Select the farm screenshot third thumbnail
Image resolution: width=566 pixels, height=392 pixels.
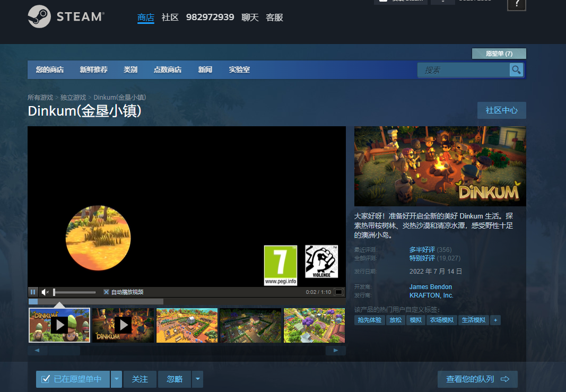click(187, 325)
